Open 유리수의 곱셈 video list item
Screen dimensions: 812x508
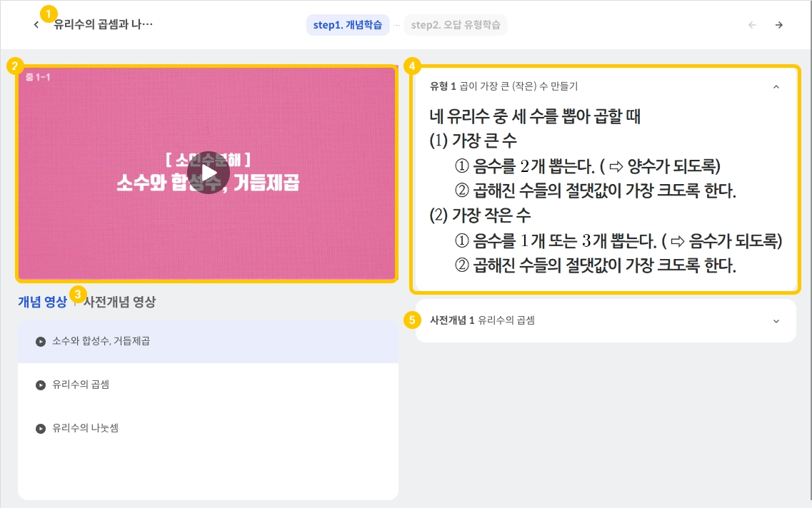209,385
